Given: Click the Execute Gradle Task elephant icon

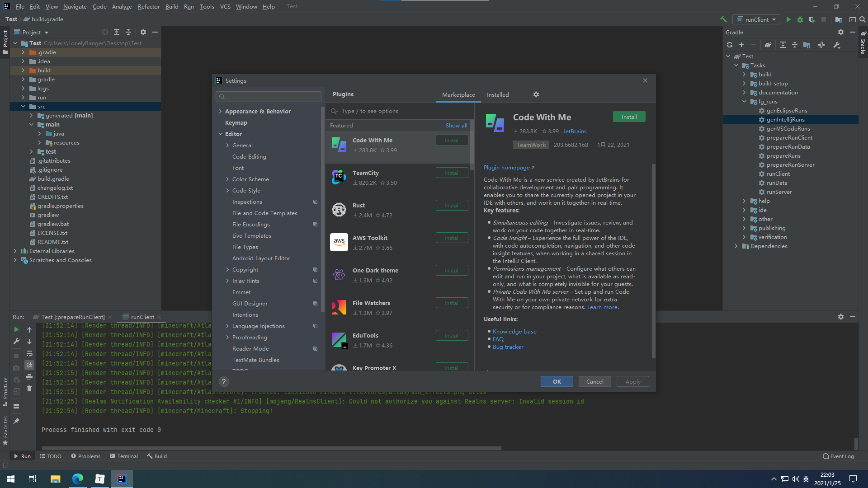Looking at the screenshot, I should pos(768,45).
